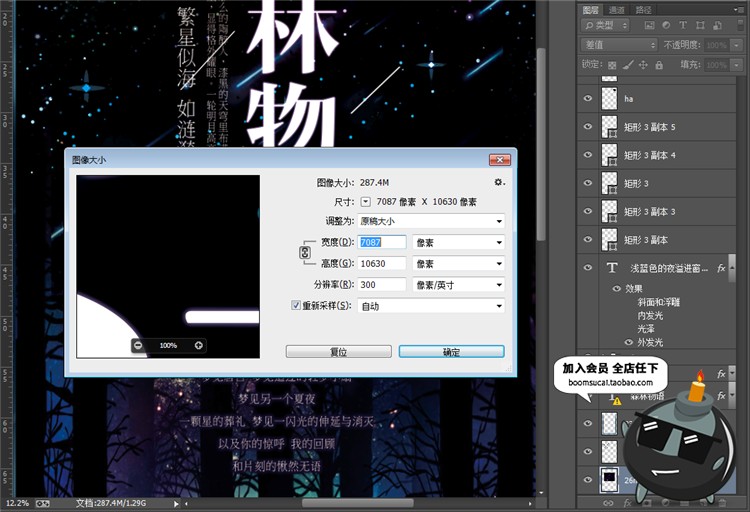Viewport: 750px width, 512px height.
Task: Open the 不透明度 opacity slider arrow
Action: [x=737, y=45]
